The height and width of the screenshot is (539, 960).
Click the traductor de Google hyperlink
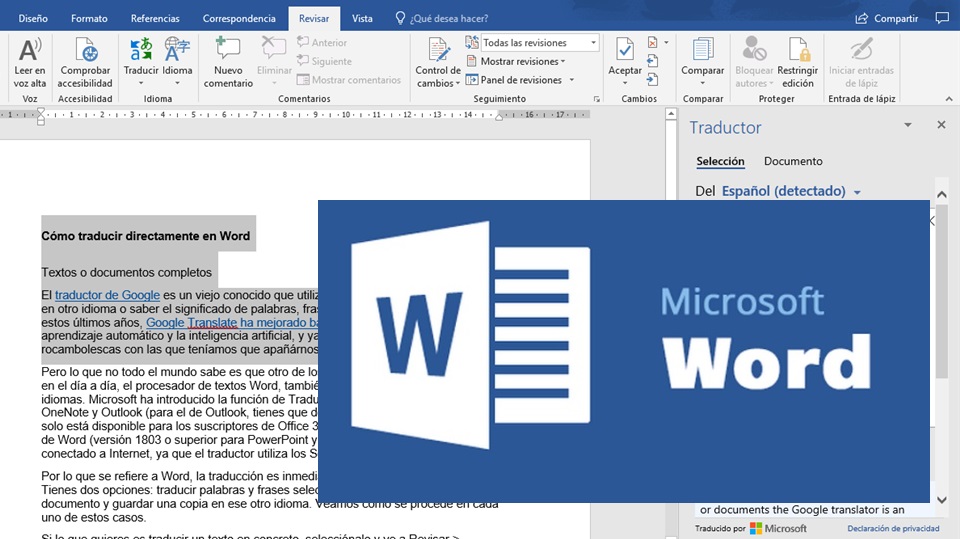point(107,295)
